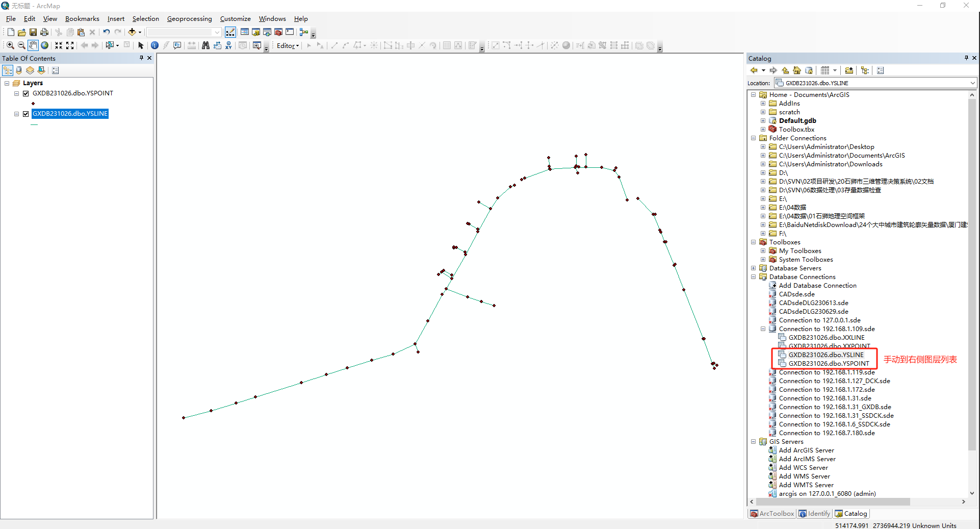Click Add Database Connection
Viewport: 980px width, 529px height.
(x=817, y=286)
